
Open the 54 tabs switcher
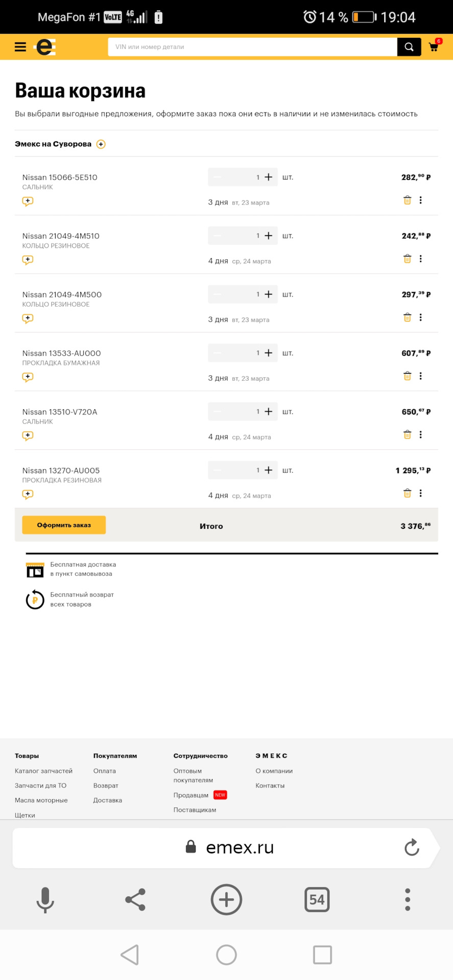[x=317, y=899]
